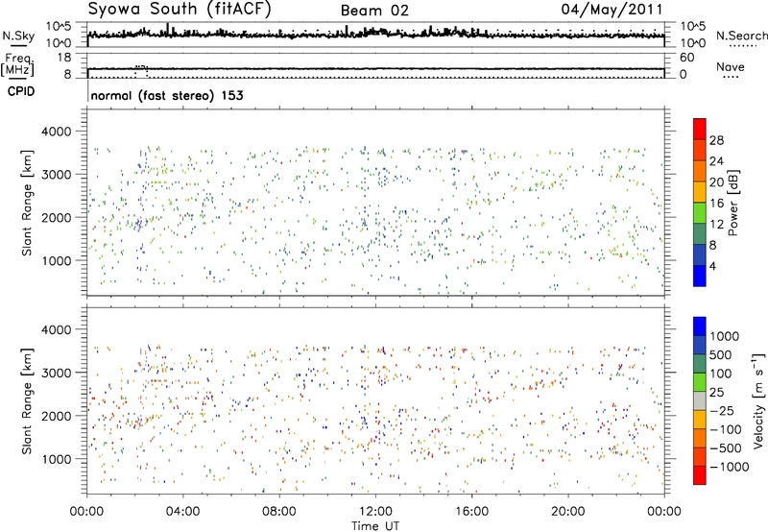Click 'Slant Range [km]' label of power panel
The width and height of the screenshot is (768, 532).
click(27, 203)
